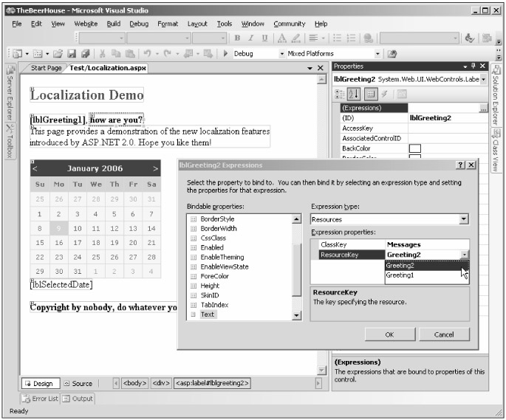
Task: Open the Start Page tab
Action: [47, 68]
